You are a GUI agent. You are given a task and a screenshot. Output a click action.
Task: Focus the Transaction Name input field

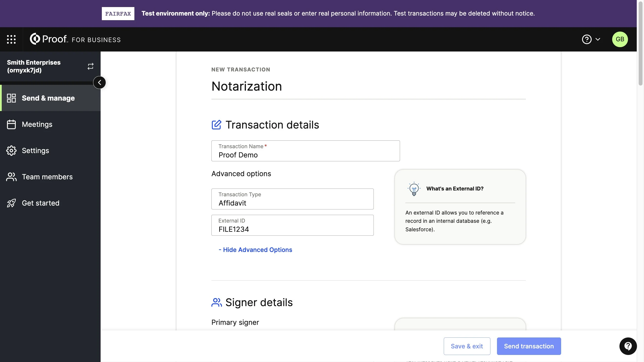(x=305, y=151)
